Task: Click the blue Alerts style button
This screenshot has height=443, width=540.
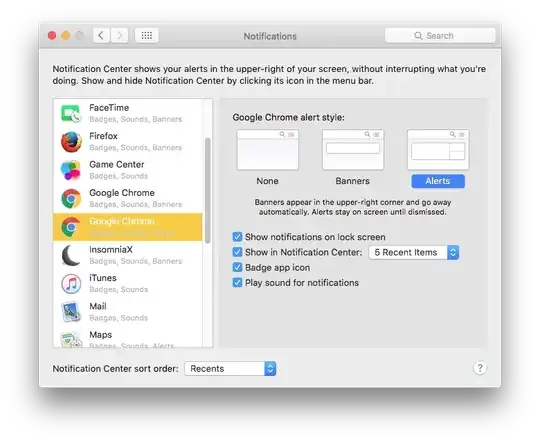Action: tap(438, 181)
